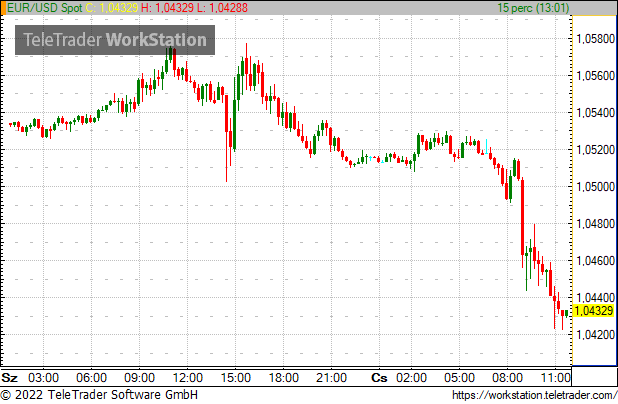618x404 pixels.
Task: Click the 1,05400 price axis label
Action: [x=596, y=113]
